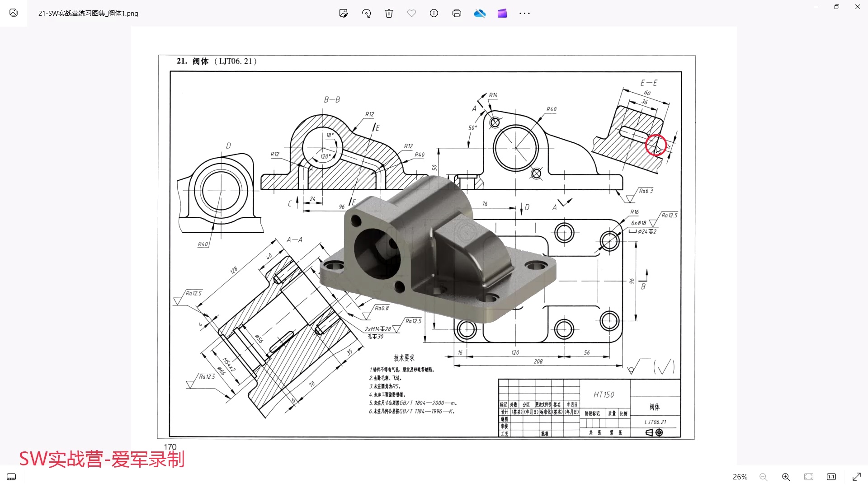Viewport: 868px width, 488px height.
Task: Rotate the image with rotate icon
Action: 367,14
